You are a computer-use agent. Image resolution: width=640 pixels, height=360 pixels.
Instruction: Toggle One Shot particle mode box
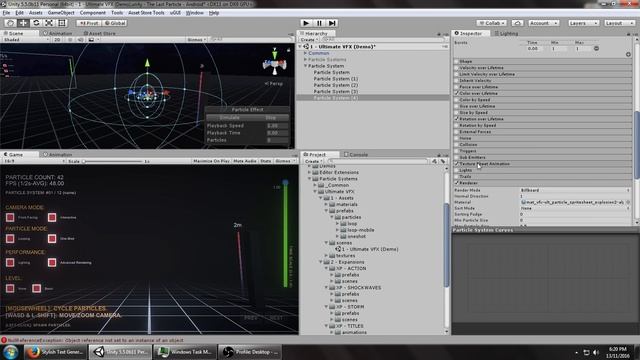(x=52, y=238)
